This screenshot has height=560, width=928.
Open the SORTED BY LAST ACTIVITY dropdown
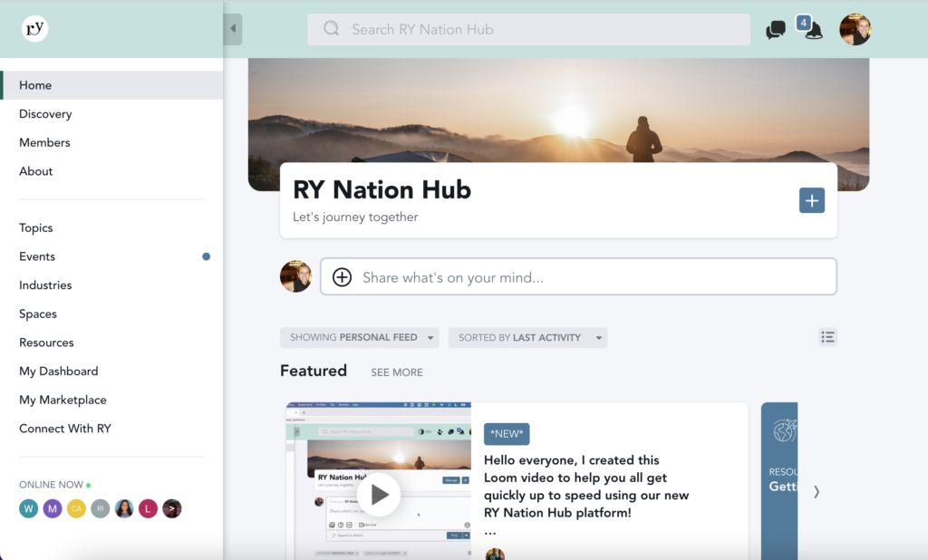(527, 336)
